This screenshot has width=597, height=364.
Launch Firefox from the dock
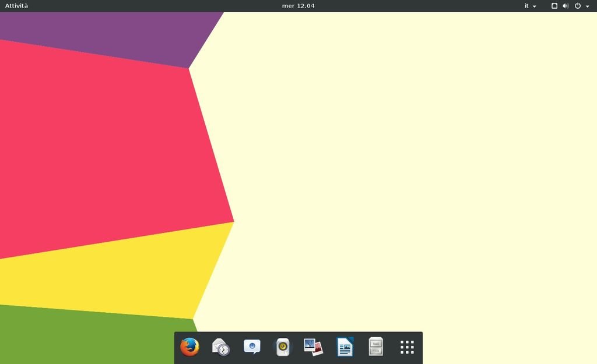click(189, 347)
